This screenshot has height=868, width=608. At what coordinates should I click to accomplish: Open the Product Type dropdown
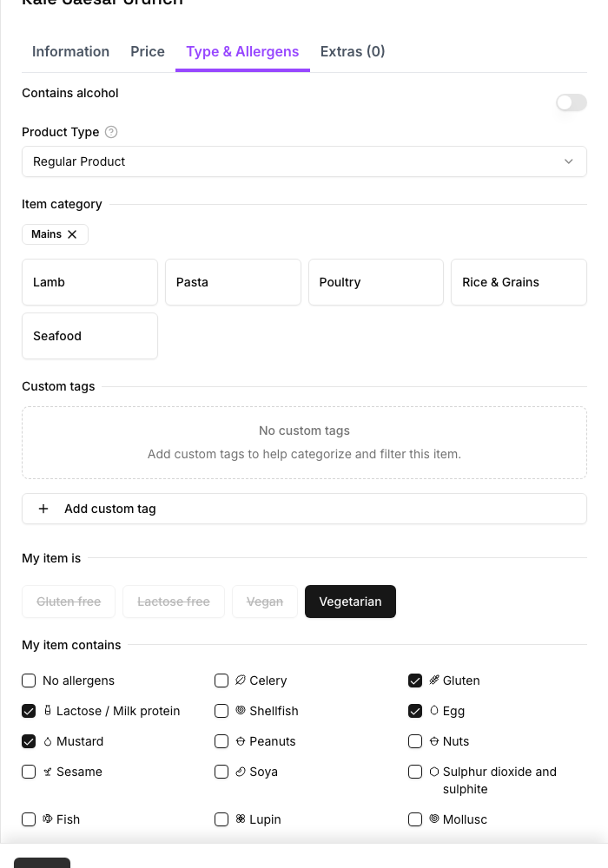[304, 161]
